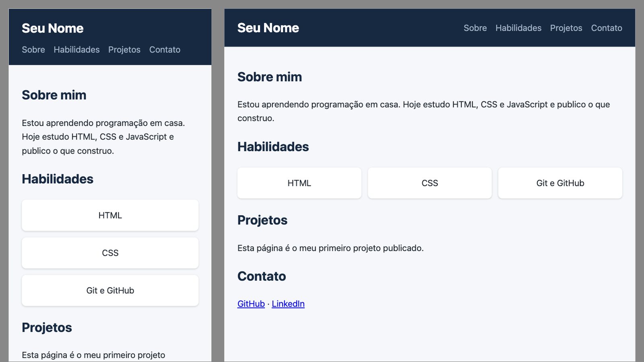Select the CSS skill card in the narrow mobile preview
The width and height of the screenshot is (644, 362).
tap(110, 253)
